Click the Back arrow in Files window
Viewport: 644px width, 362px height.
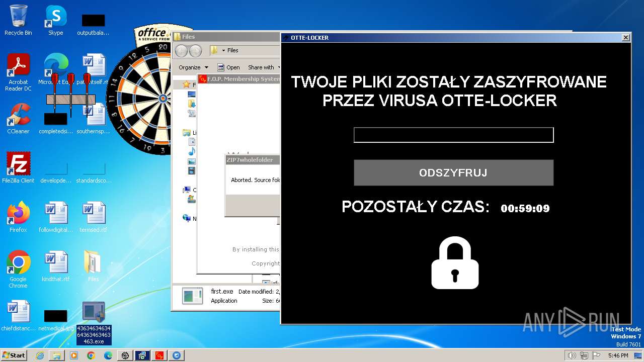click(x=182, y=51)
